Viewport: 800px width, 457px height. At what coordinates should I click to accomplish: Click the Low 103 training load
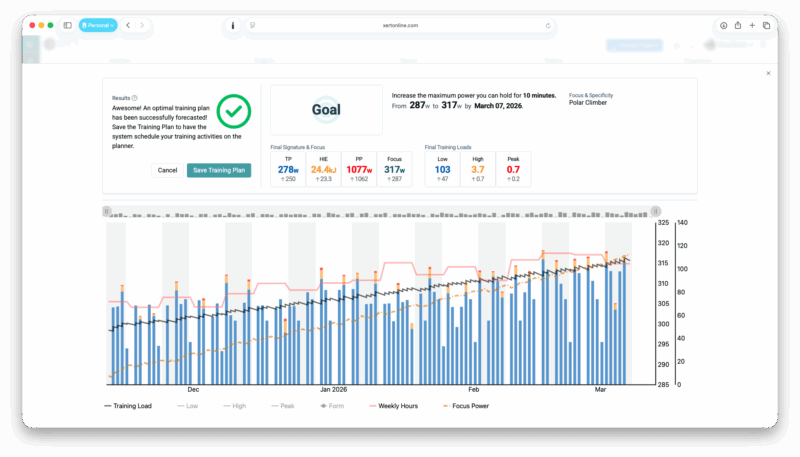(x=442, y=170)
